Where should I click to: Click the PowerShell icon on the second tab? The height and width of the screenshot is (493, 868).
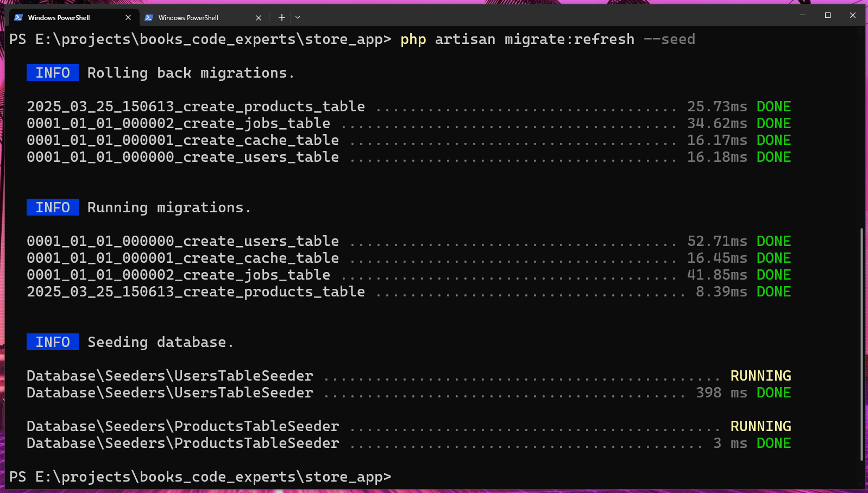[x=149, y=17]
